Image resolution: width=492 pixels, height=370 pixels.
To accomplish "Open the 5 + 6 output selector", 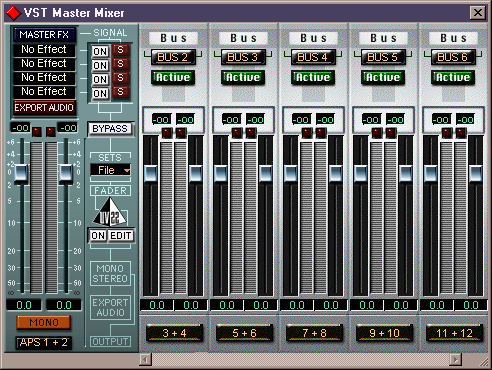I will (x=244, y=333).
